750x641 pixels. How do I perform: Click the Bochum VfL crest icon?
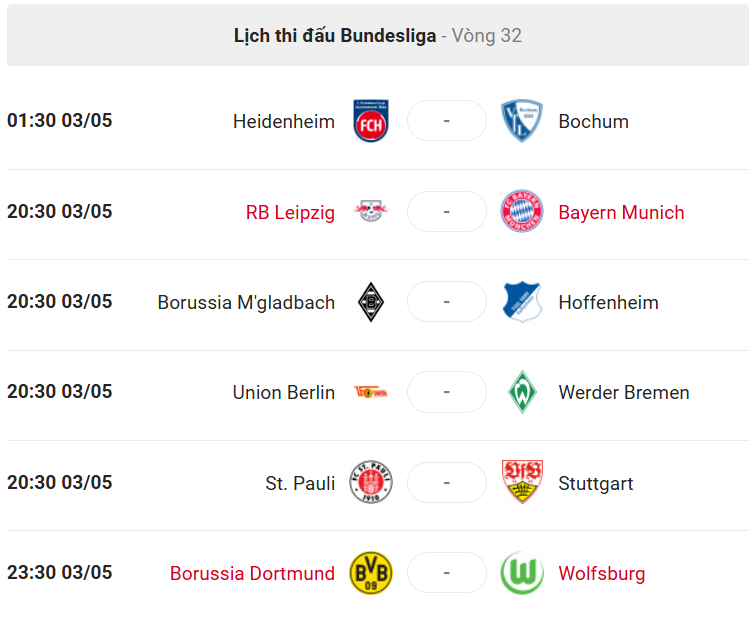[522, 121]
